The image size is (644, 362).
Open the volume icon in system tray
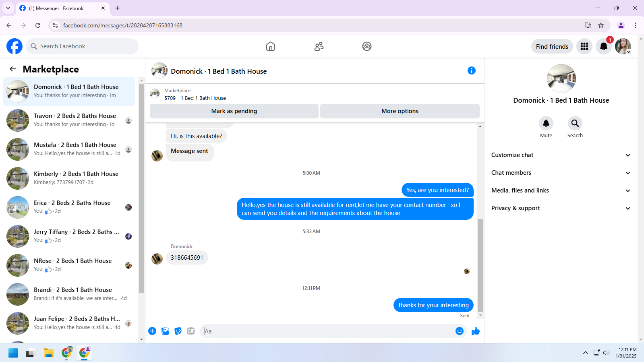click(x=606, y=353)
